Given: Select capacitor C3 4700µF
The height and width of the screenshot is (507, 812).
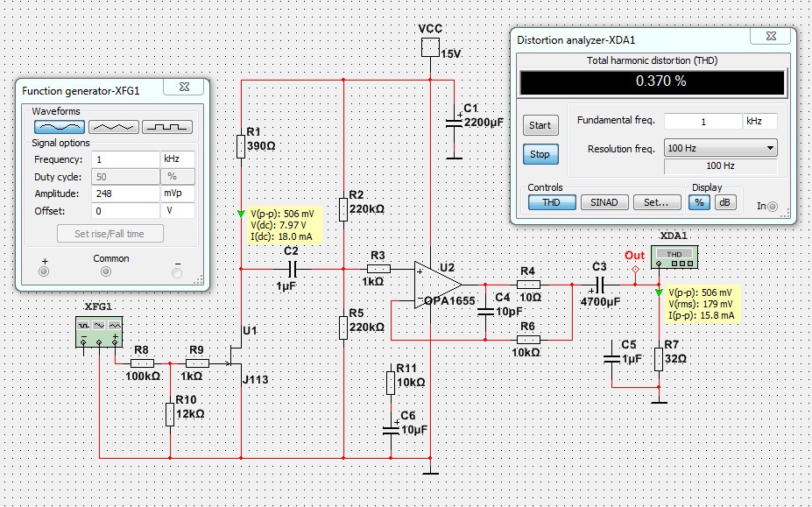Looking at the screenshot, I should [601, 285].
